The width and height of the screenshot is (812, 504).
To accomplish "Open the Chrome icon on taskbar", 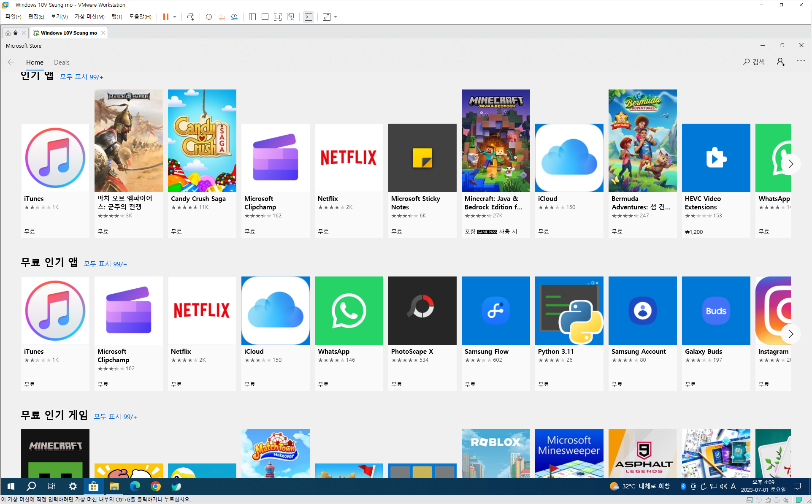I will click(156, 486).
